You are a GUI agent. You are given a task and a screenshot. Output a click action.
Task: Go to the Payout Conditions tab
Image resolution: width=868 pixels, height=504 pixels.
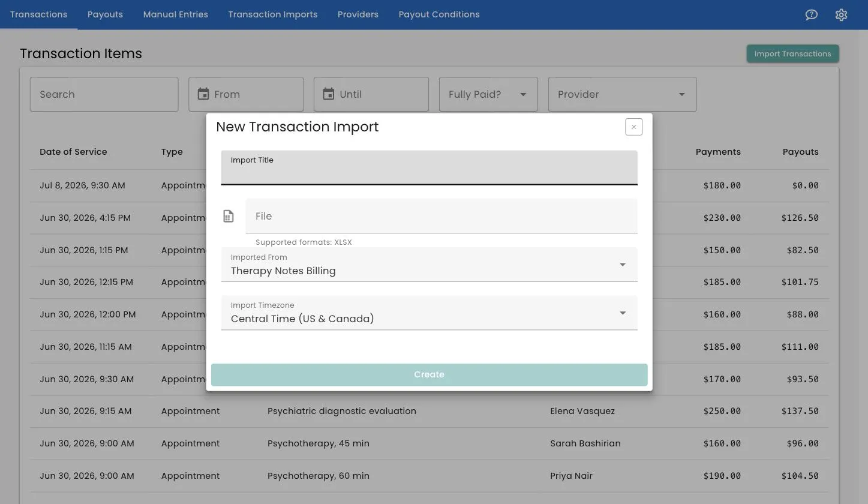(x=439, y=14)
